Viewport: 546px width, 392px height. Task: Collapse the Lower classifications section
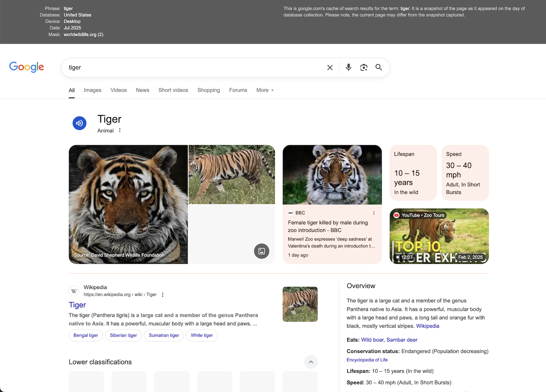[x=311, y=362]
